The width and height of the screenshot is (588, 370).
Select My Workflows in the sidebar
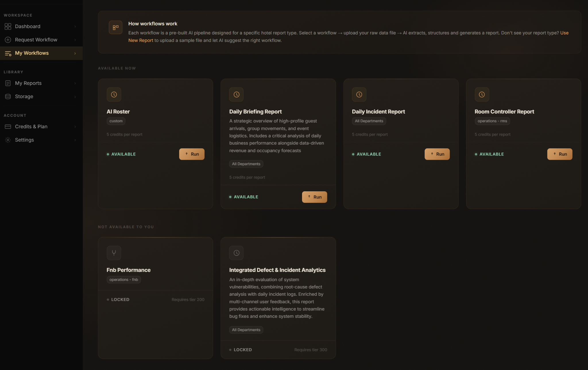32,53
